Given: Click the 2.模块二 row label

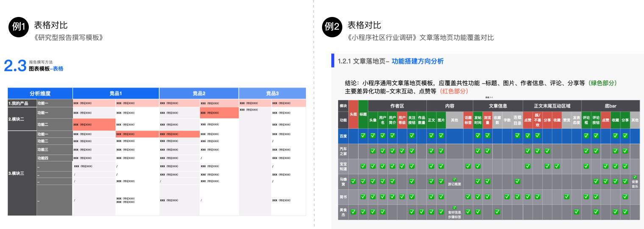Looking at the screenshot, I should 22,119.
